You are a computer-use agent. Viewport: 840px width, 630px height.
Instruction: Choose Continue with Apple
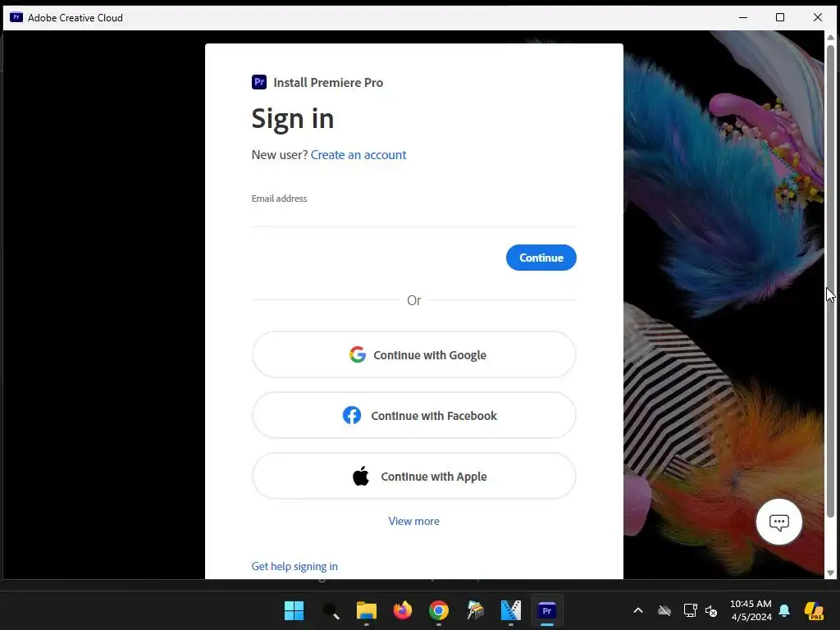tap(414, 476)
